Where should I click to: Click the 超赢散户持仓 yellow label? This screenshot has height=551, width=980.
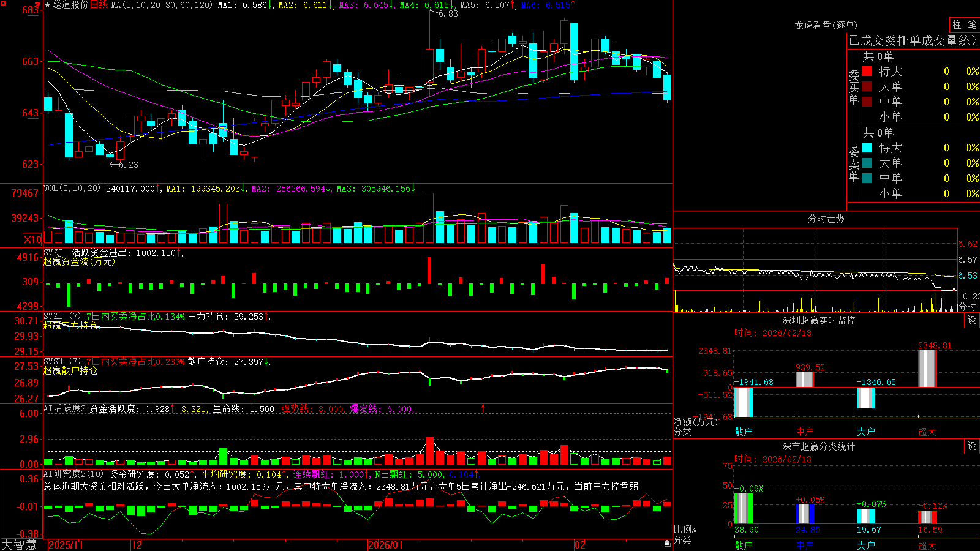click(x=70, y=370)
